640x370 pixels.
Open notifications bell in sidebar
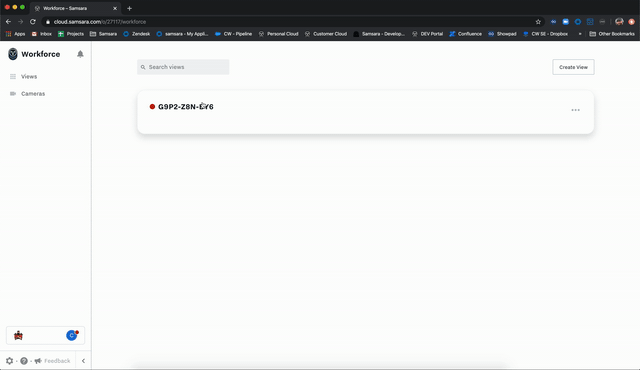pos(80,54)
